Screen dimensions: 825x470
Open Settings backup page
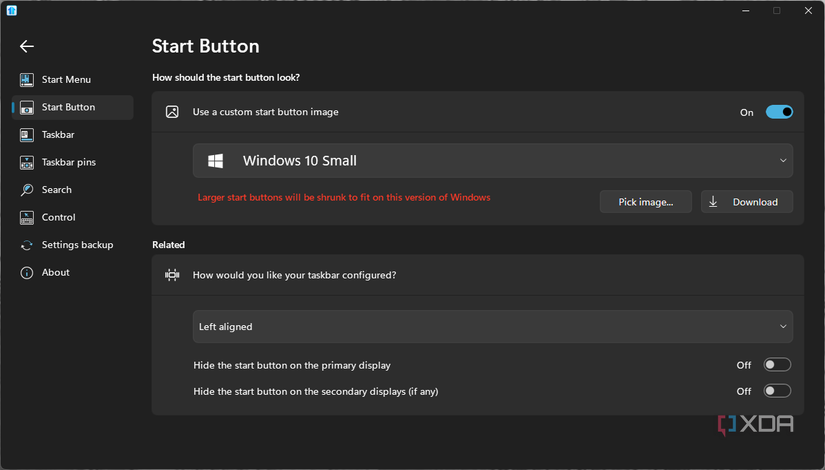(x=73, y=245)
